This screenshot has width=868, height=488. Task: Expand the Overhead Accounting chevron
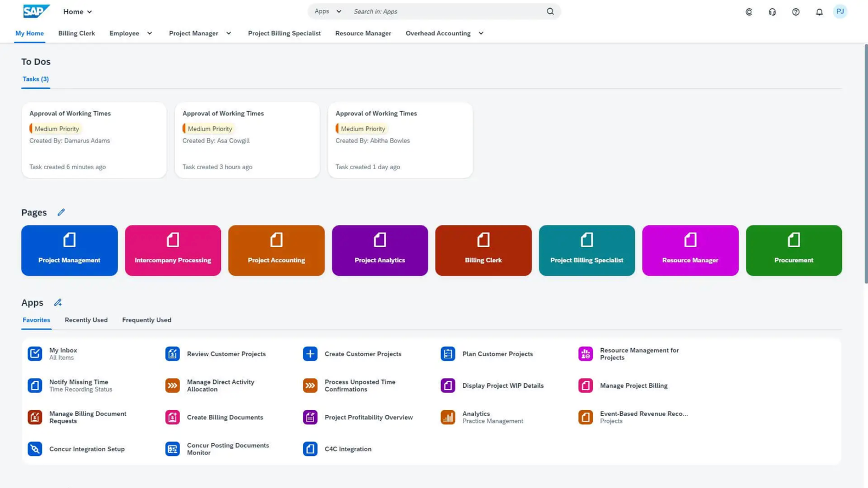[x=481, y=34]
